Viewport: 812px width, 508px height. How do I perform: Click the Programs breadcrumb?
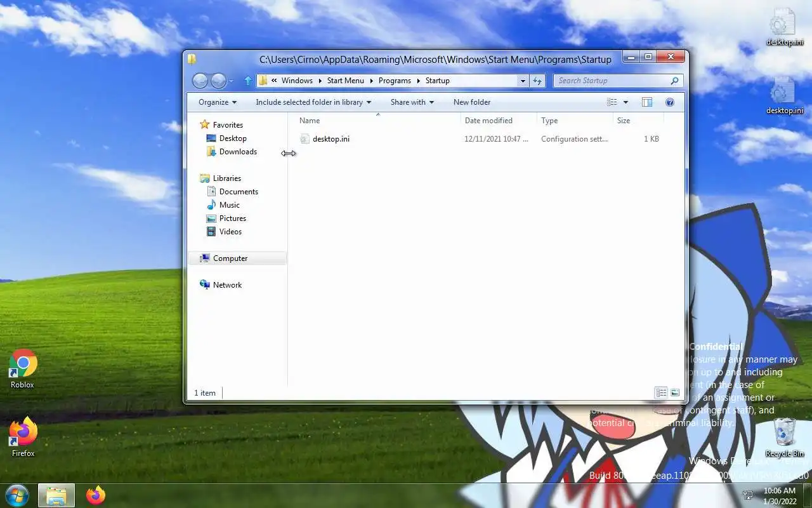coord(395,81)
